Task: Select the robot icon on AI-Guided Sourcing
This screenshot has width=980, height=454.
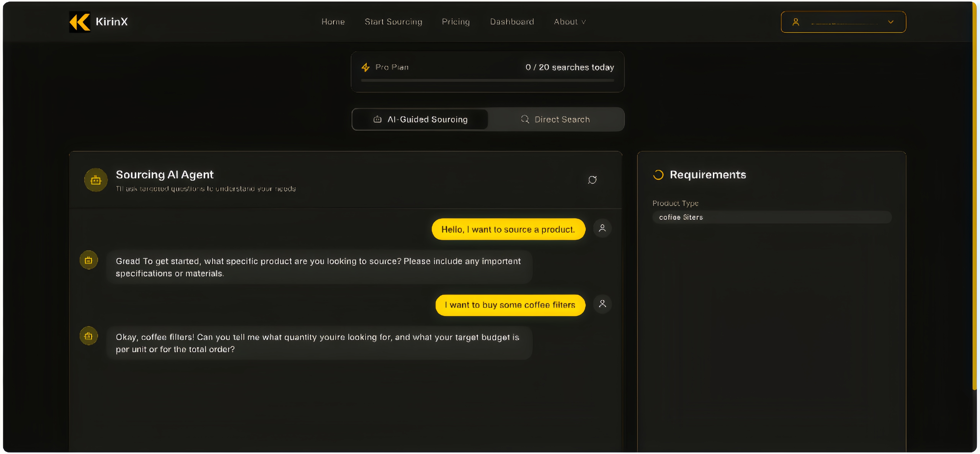Action: point(377,119)
